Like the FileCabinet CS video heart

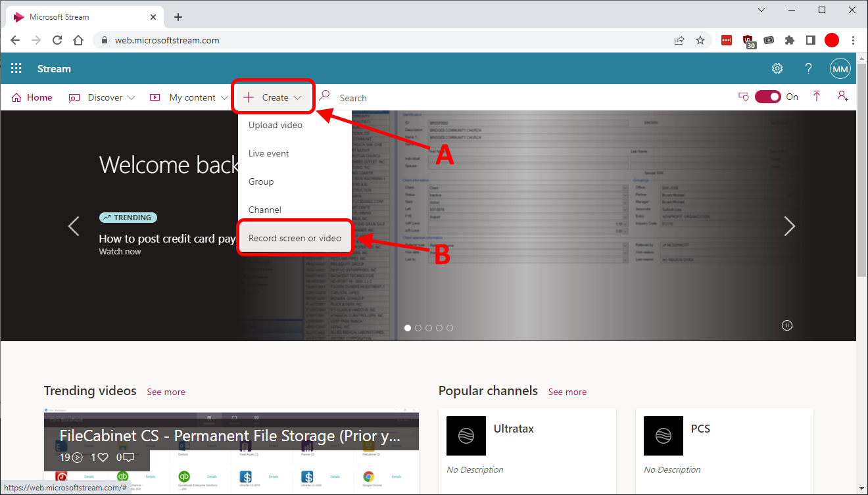coord(103,458)
